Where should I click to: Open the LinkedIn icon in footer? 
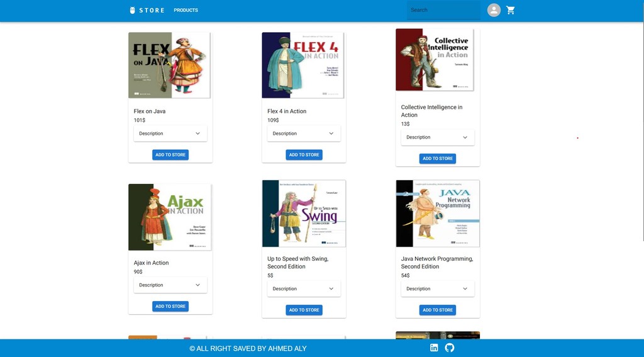[434, 348]
